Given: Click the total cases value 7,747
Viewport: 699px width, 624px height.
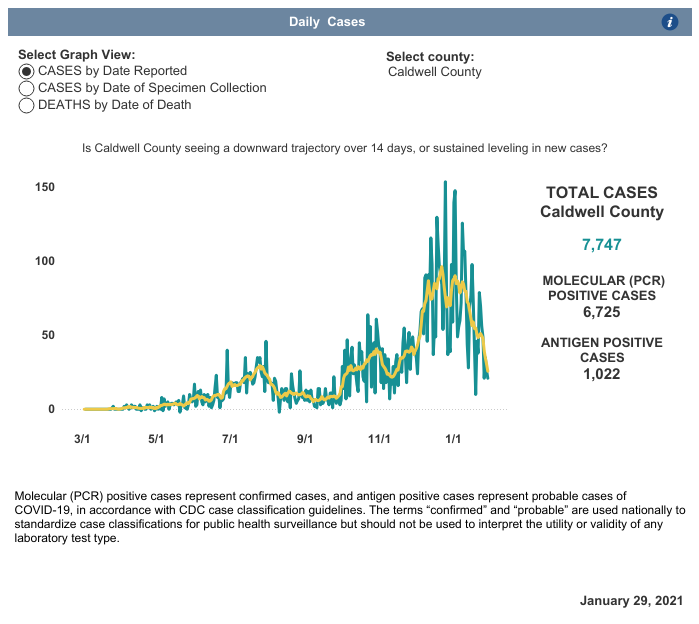Looking at the screenshot, I should [x=601, y=244].
